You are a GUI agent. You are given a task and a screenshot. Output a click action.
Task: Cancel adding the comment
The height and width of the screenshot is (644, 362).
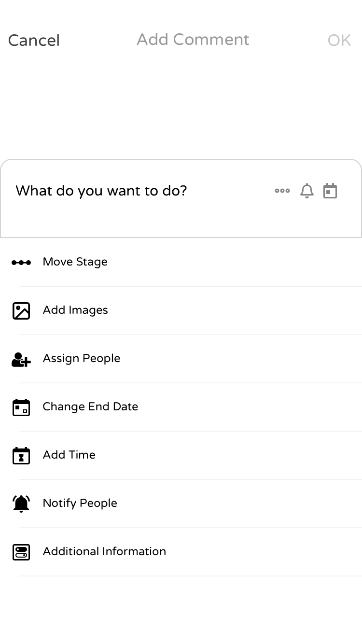(34, 40)
